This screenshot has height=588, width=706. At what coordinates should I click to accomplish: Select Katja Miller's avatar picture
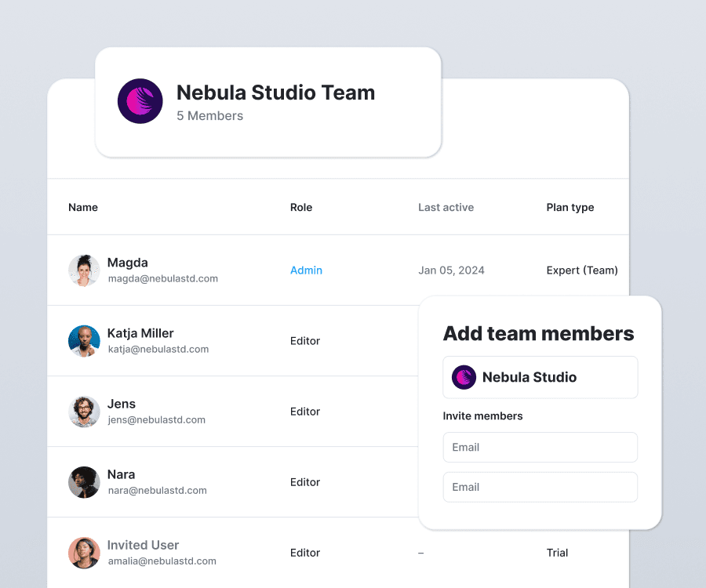point(84,341)
